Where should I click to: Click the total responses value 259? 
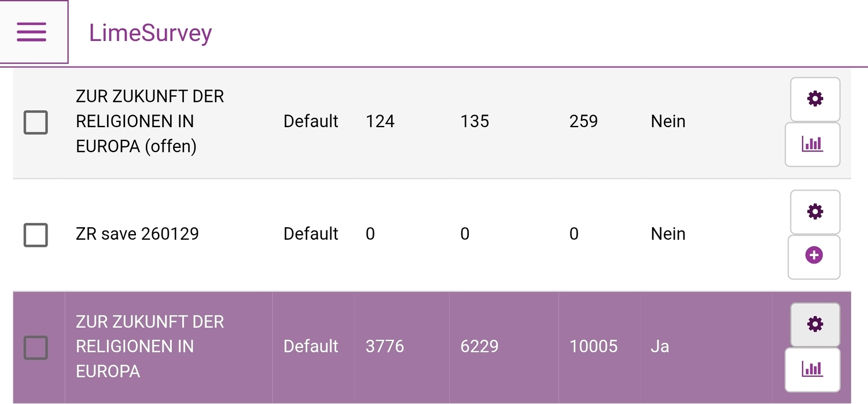click(x=583, y=121)
